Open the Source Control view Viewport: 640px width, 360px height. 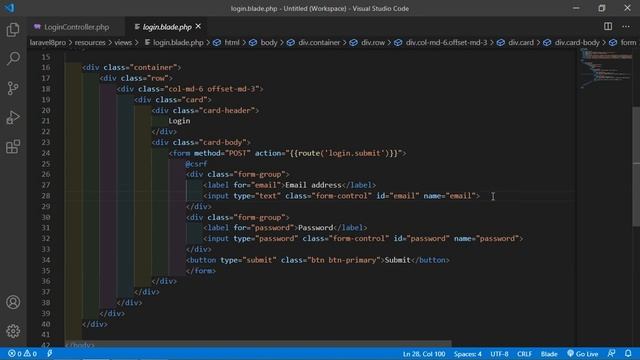click(x=13, y=88)
